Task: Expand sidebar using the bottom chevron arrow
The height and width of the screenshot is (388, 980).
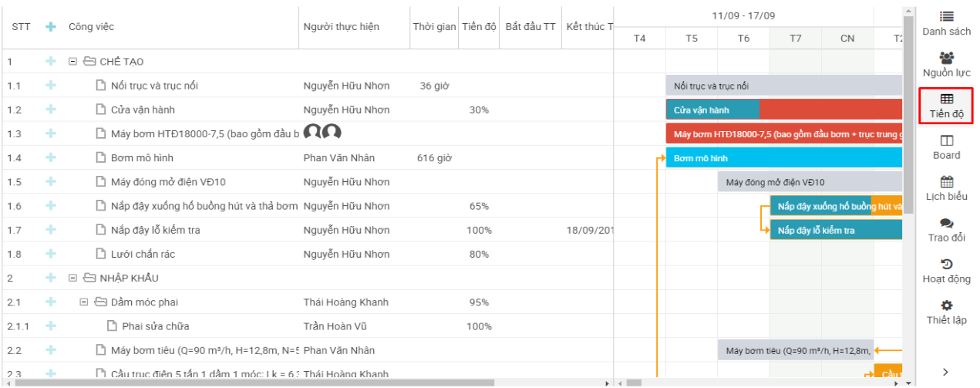Action: pyautogui.click(x=946, y=372)
